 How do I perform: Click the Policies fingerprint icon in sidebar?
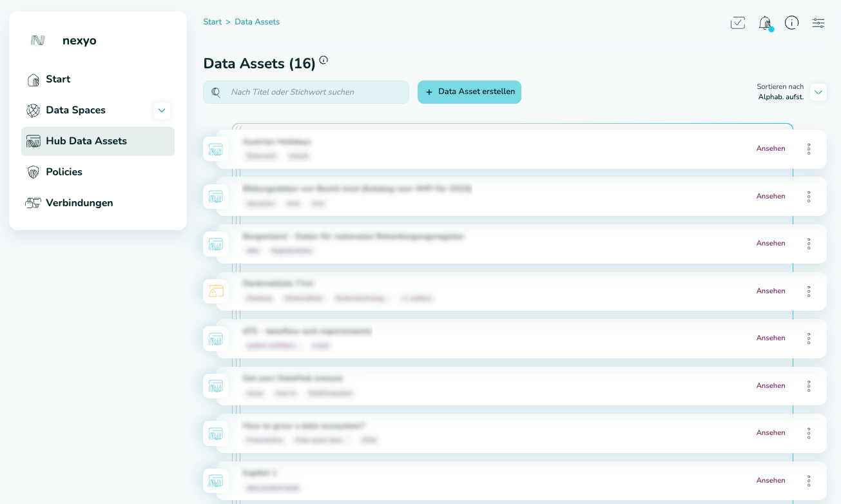click(x=33, y=171)
